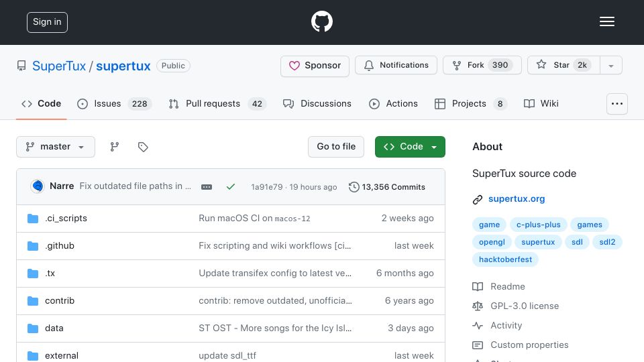
Task: Click the Sponsor heart button
Action: click(x=315, y=66)
